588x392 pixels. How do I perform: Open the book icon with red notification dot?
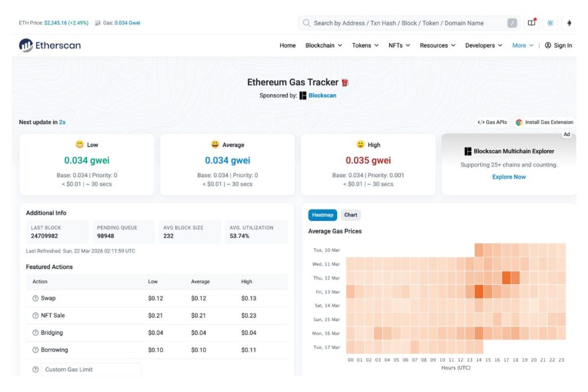531,23
